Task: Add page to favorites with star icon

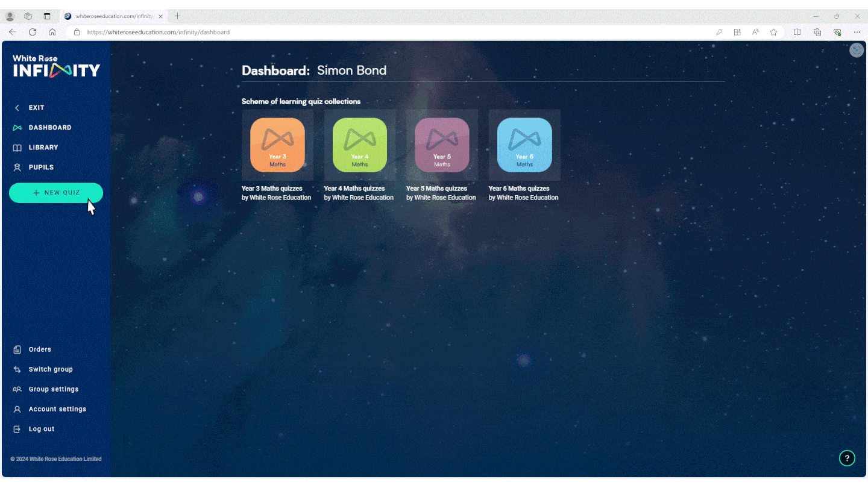Action: coord(773,32)
